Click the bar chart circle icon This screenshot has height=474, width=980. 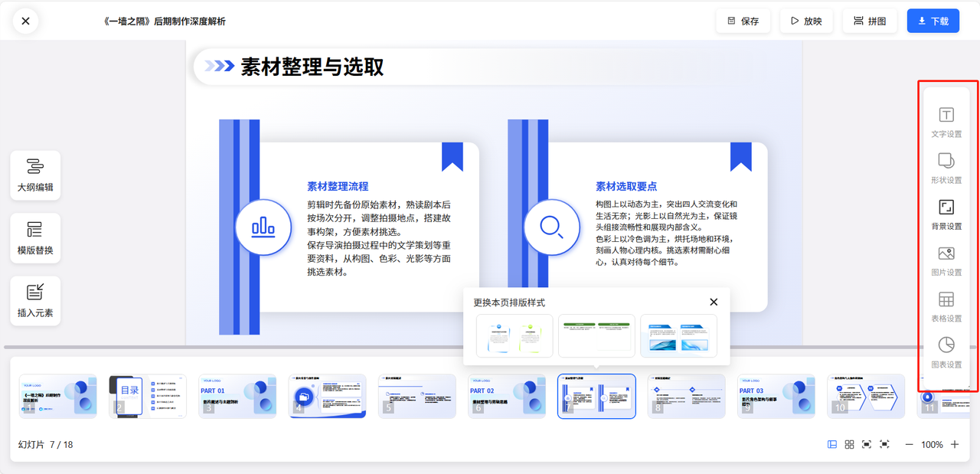263,227
